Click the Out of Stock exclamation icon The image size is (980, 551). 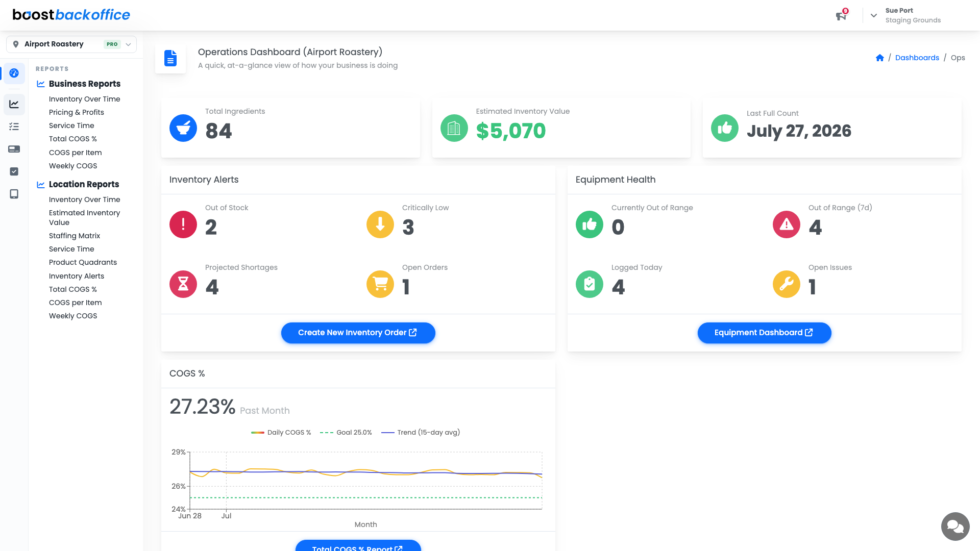183,224
